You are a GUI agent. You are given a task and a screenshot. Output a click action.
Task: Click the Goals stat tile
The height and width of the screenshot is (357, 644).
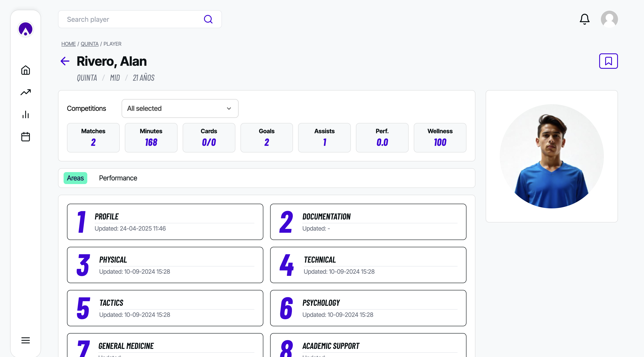pos(267,138)
